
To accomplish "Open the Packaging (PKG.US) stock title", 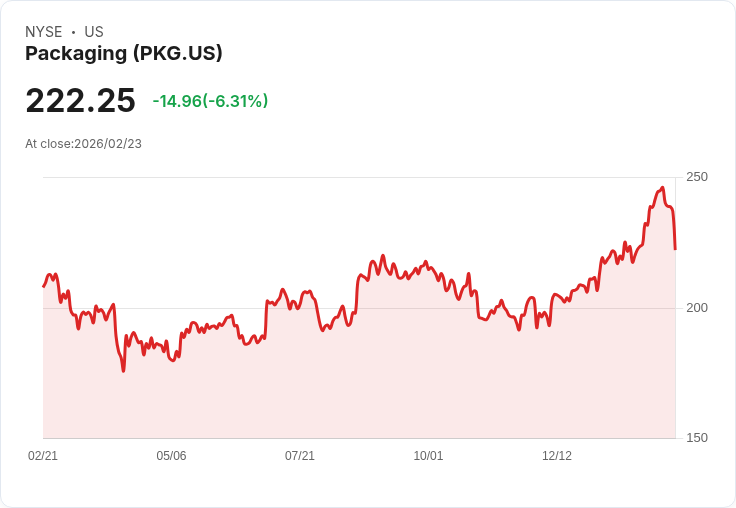I will pos(124,53).
